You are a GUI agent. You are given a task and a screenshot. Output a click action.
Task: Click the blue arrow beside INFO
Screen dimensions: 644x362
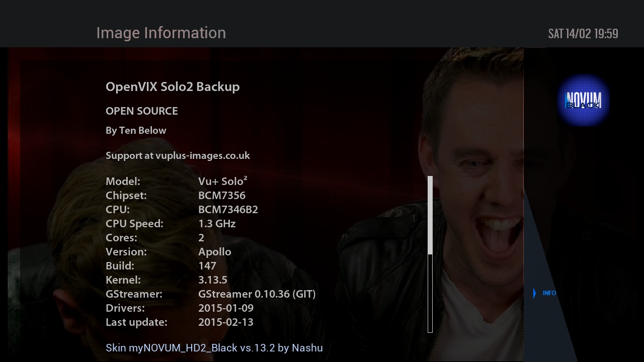point(534,293)
